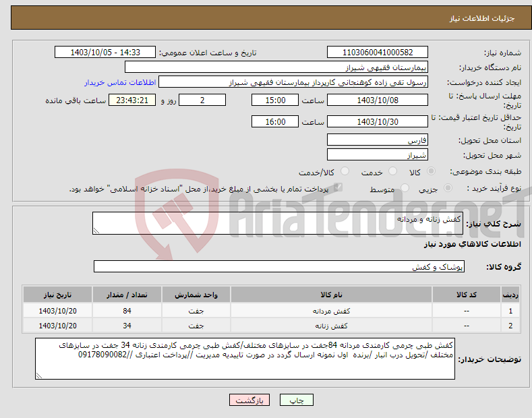Click the کد کالا column header

(x=467, y=295)
